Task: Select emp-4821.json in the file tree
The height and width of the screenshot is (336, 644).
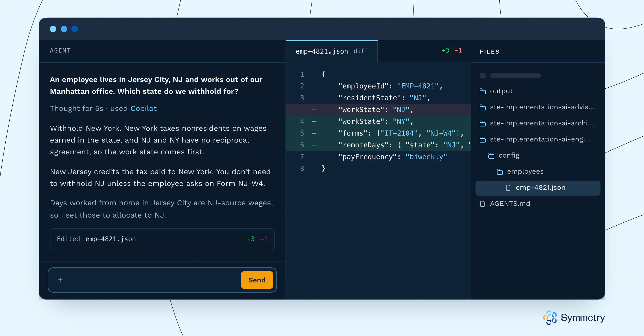Action: click(538, 188)
